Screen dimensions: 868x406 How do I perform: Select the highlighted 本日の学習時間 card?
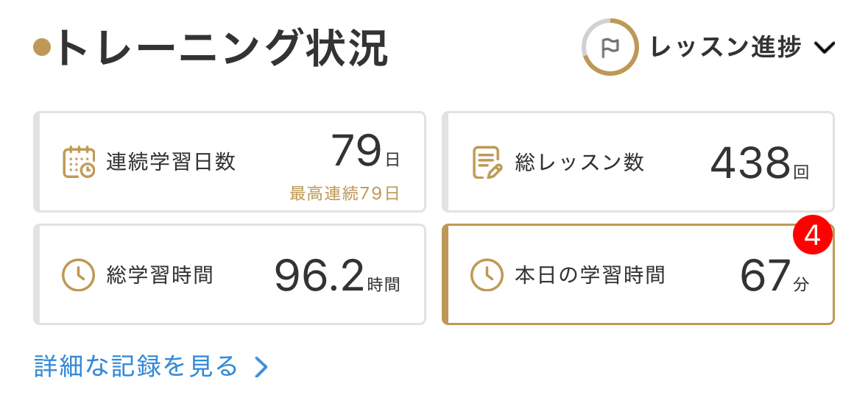point(638,274)
